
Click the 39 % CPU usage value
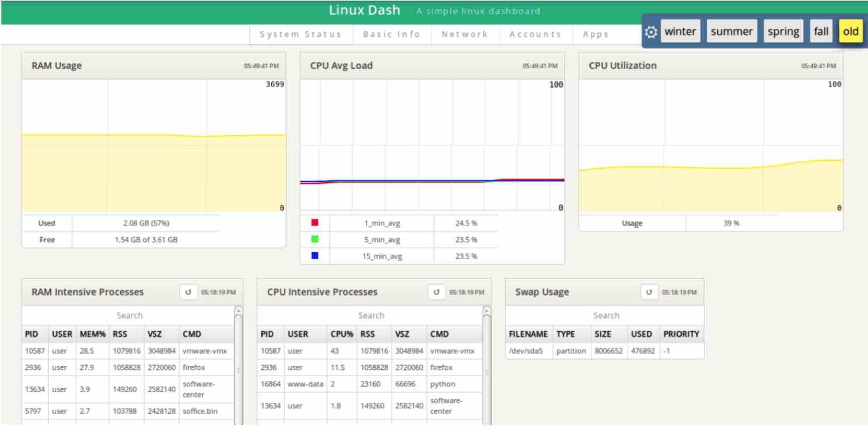tap(731, 223)
